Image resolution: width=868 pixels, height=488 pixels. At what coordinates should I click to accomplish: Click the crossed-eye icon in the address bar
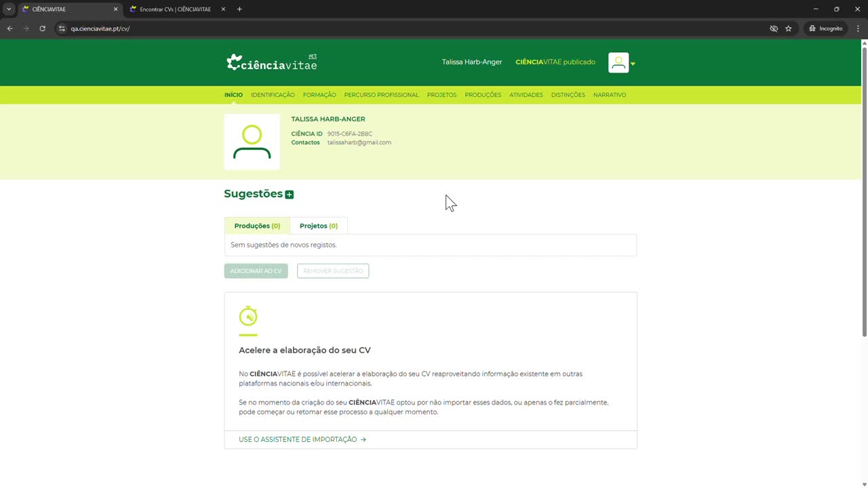click(x=774, y=28)
